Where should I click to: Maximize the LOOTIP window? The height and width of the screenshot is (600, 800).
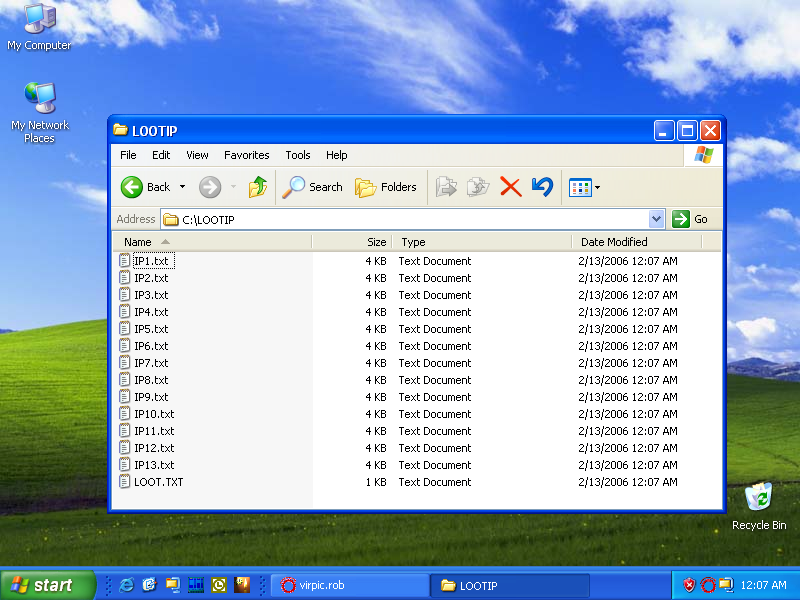(x=687, y=131)
